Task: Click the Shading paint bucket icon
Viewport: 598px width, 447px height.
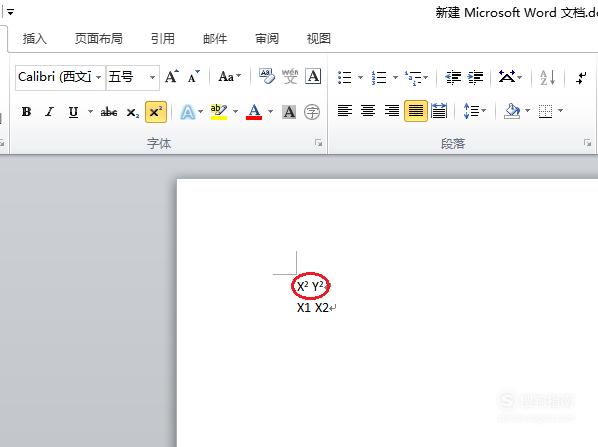Action: point(512,111)
